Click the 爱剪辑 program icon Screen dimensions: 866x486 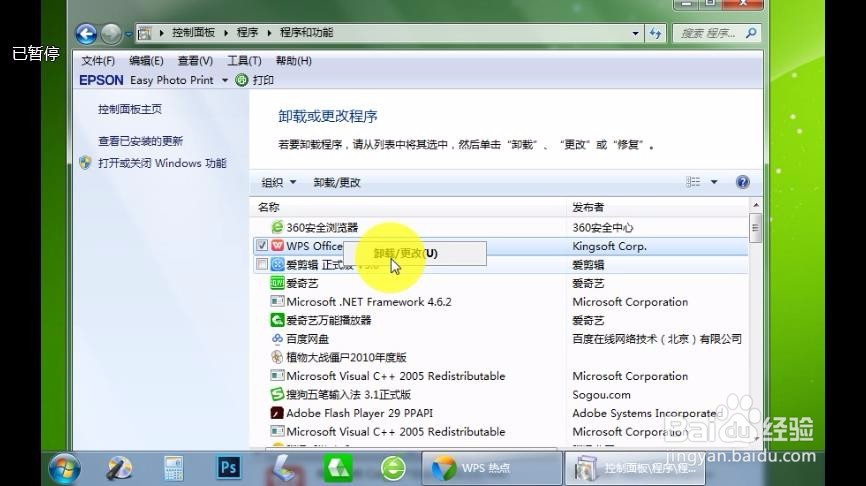point(277,265)
